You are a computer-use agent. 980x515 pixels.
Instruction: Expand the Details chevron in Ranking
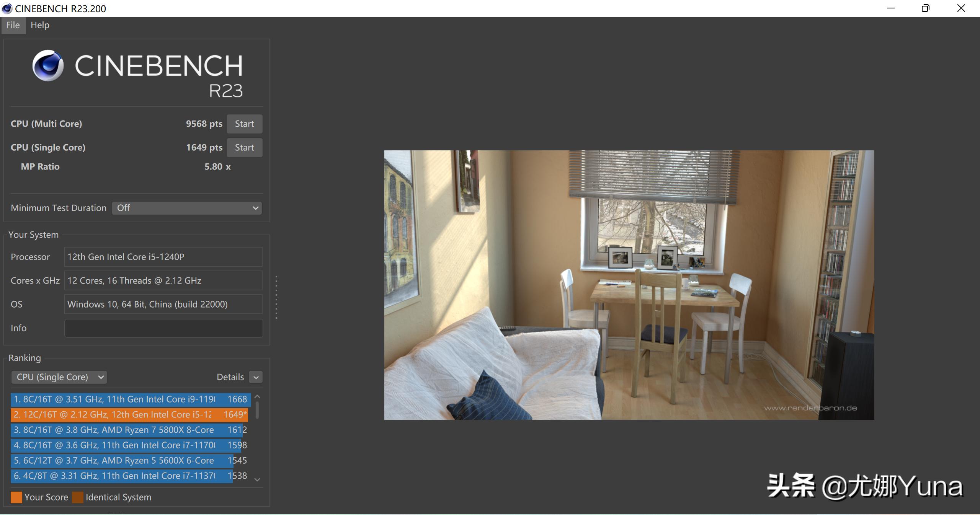coord(256,377)
